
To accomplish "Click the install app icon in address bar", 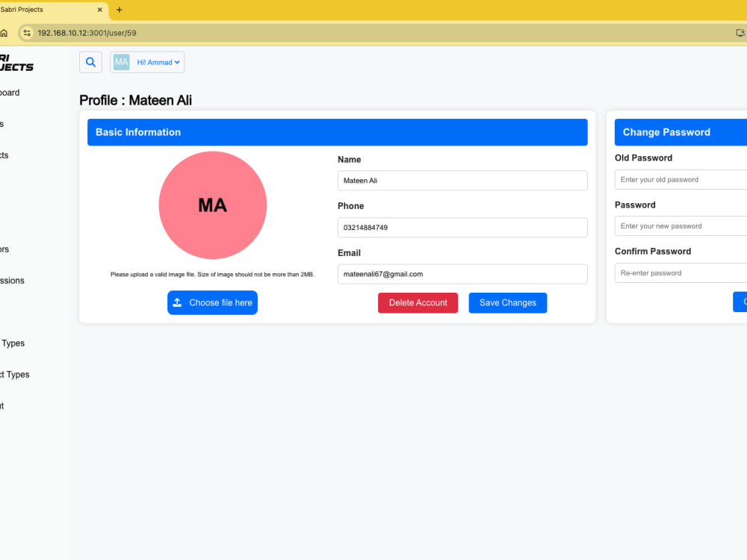I will (x=740, y=33).
